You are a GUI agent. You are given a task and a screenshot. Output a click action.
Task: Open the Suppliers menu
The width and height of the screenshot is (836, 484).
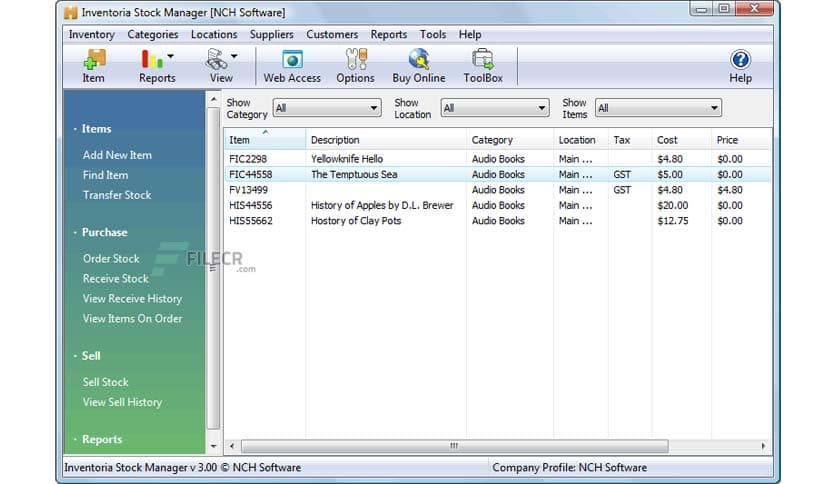click(271, 34)
